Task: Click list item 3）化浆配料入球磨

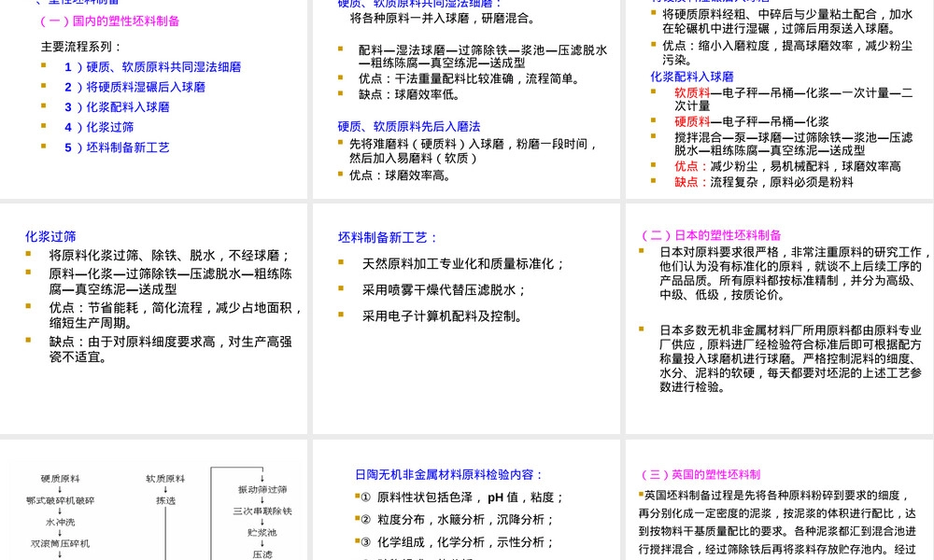Action: pos(117,107)
